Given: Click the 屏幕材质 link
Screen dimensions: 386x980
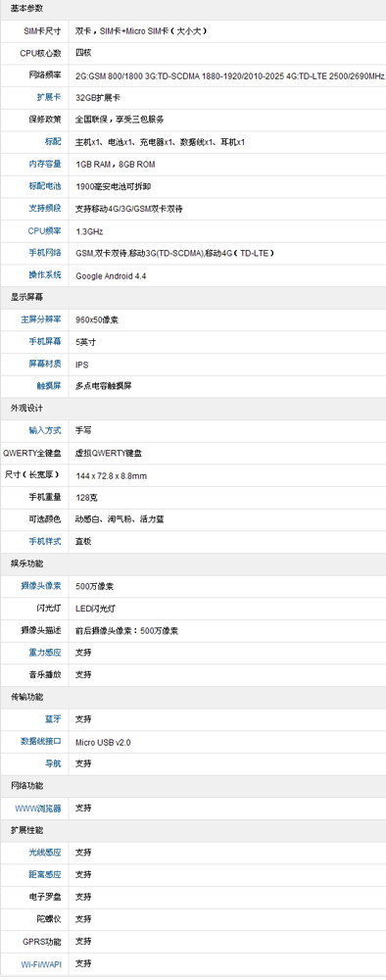Looking at the screenshot, I should [x=45, y=364].
